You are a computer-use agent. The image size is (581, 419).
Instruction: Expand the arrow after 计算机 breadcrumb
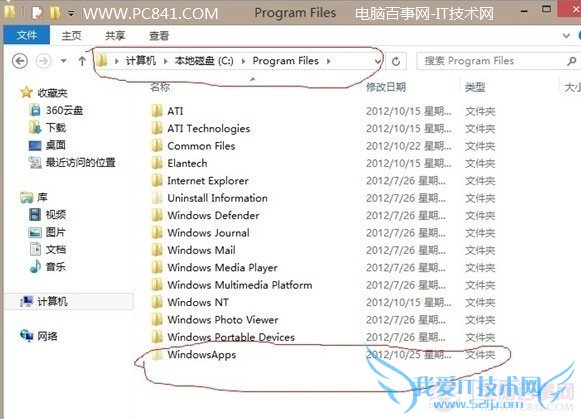click(165, 61)
